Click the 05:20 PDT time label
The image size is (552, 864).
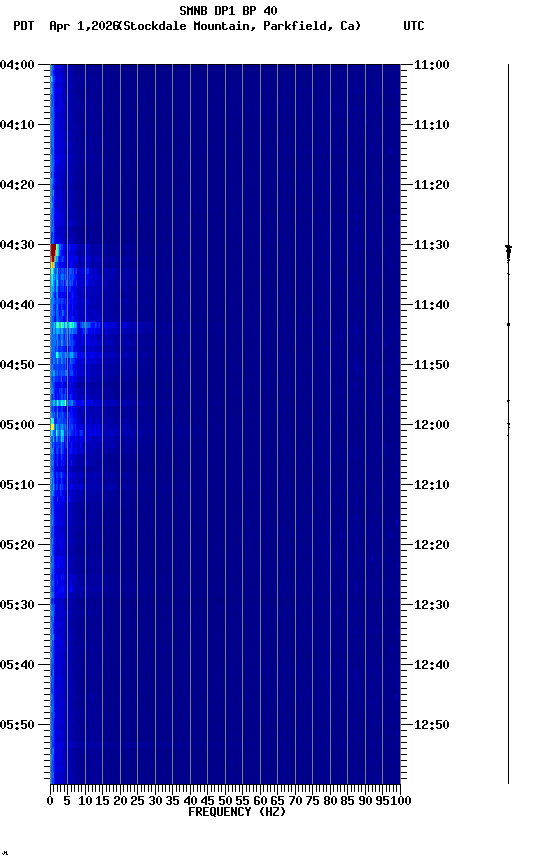pos(17,545)
